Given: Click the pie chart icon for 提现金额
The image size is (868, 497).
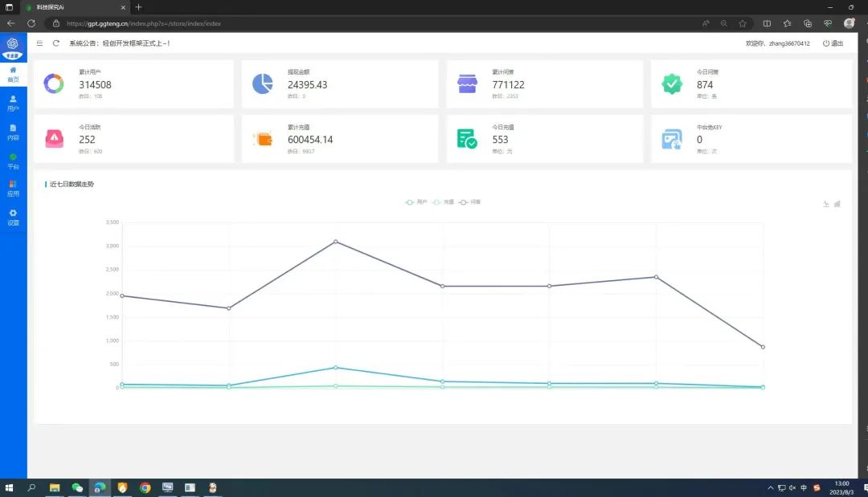Looking at the screenshot, I should point(262,84).
